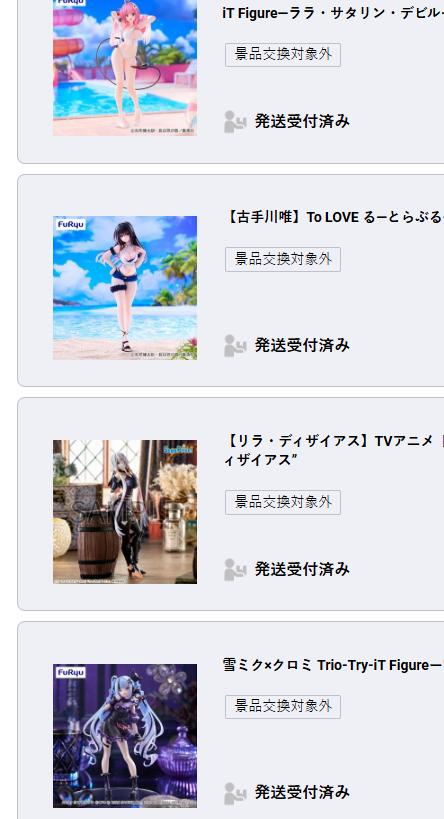Click 景品交換対象外 tag on リラ・ディザイアス card
This screenshot has height=819, width=444.
pos(283,502)
